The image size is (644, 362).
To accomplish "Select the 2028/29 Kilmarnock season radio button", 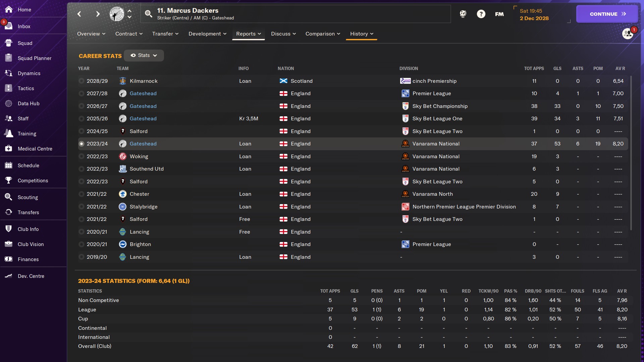I will 81,81.
